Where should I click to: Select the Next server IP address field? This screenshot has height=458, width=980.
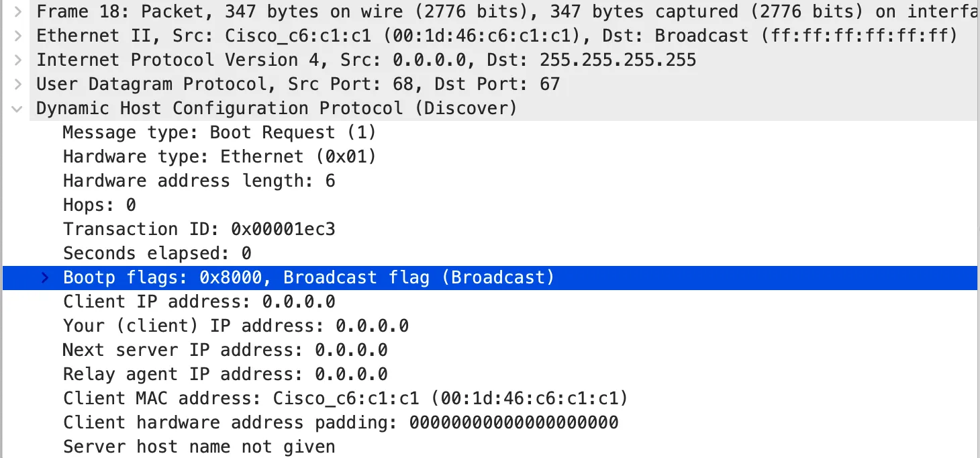tap(222, 350)
